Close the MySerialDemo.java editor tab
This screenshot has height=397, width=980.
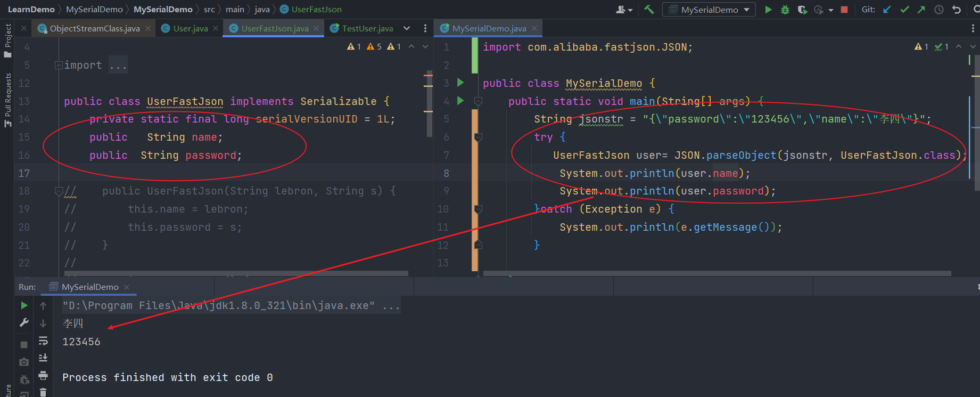[x=534, y=29]
